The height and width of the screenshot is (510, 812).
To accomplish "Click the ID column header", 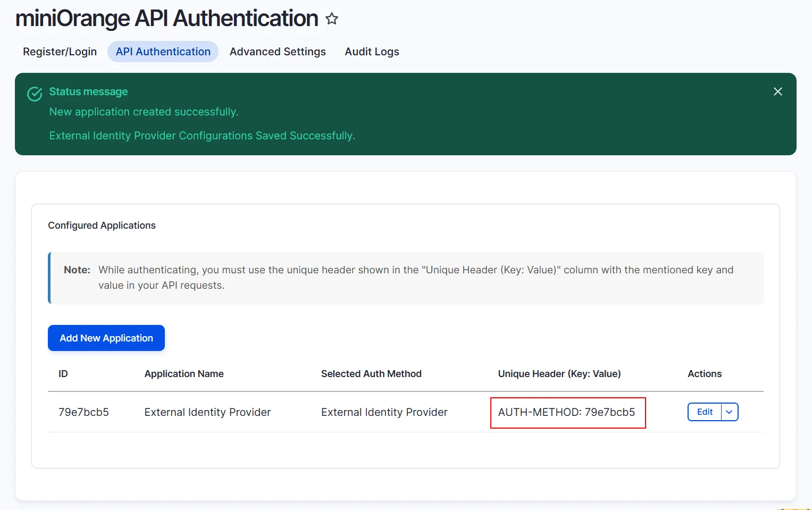I will tap(63, 374).
